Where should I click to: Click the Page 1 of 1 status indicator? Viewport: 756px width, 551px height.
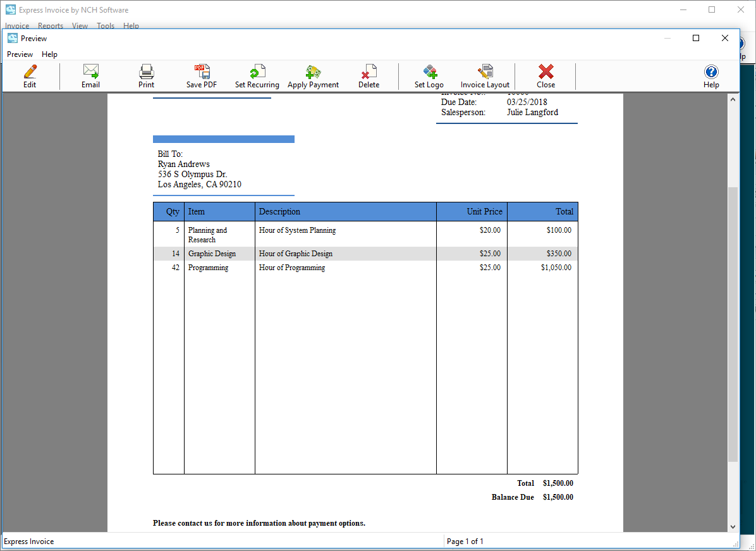click(465, 542)
